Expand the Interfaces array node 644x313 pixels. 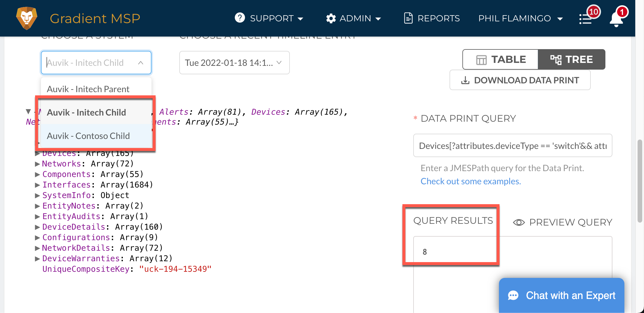click(37, 185)
